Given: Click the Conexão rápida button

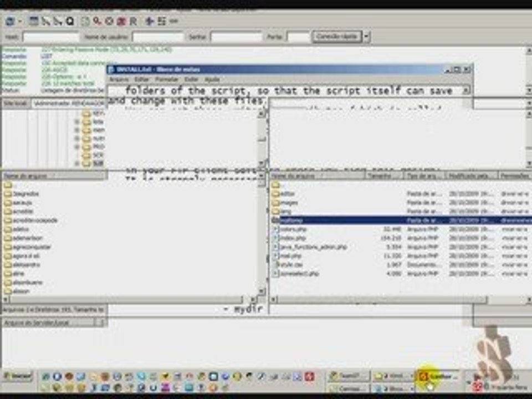Looking at the screenshot, I should (337, 37).
